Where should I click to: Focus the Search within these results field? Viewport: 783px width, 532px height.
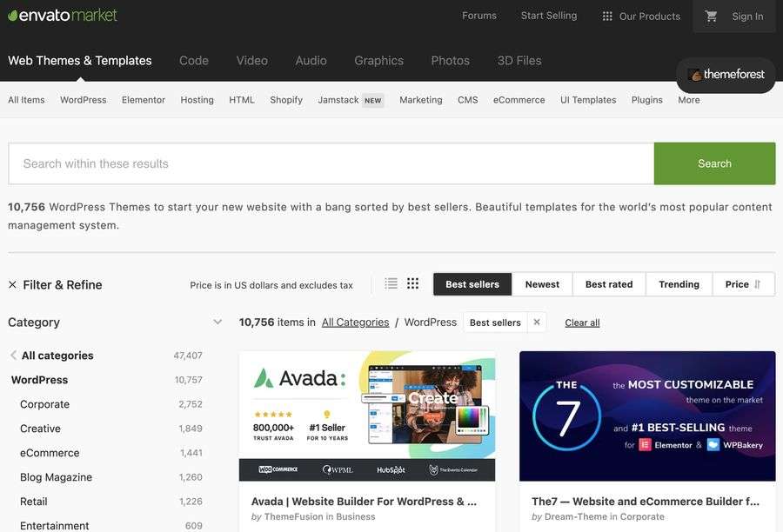331,163
